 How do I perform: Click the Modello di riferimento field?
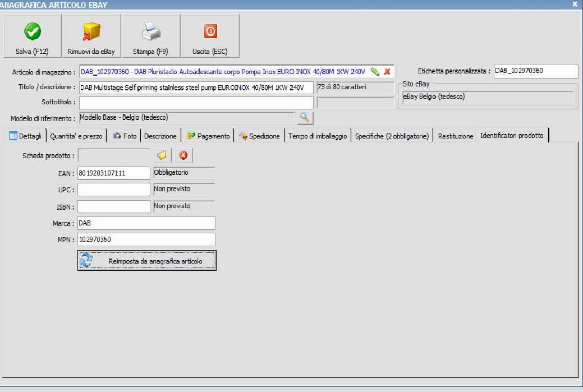pyautogui.click(x=187, y=118)
